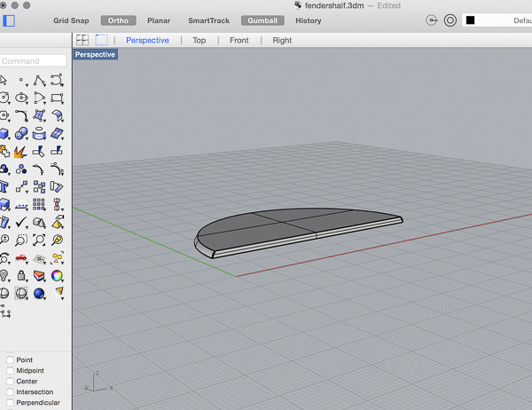Pick the Surface from corner points tool
This screenshot has height=410, width=532.
pyautogui.click(x=39, y=116)
